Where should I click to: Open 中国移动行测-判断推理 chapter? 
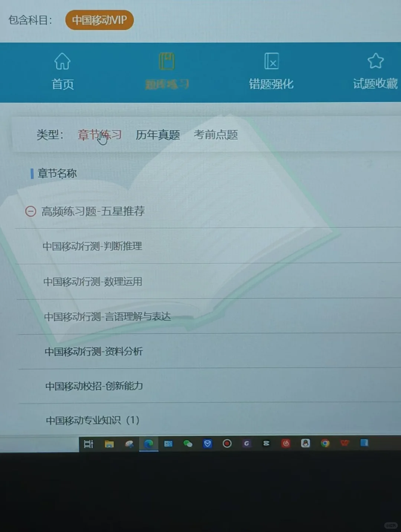pos(92,246)
